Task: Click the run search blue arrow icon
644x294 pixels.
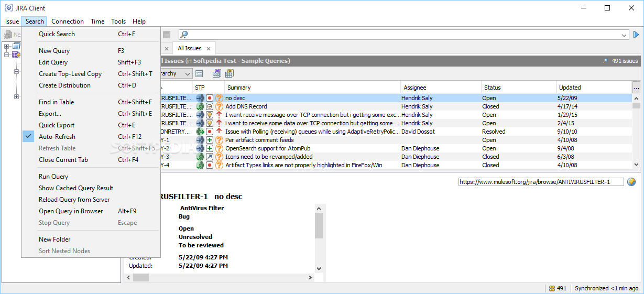Action: pyautogui.click(x=636, y=35)
